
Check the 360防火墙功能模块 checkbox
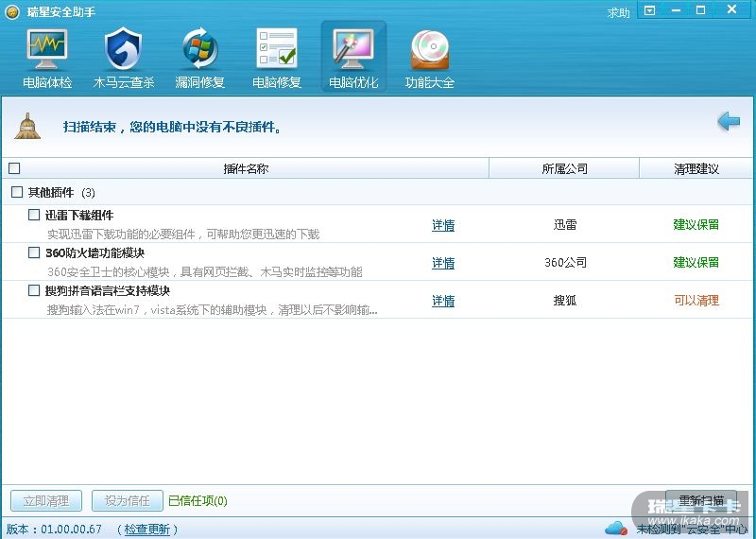tap(34, 252)
